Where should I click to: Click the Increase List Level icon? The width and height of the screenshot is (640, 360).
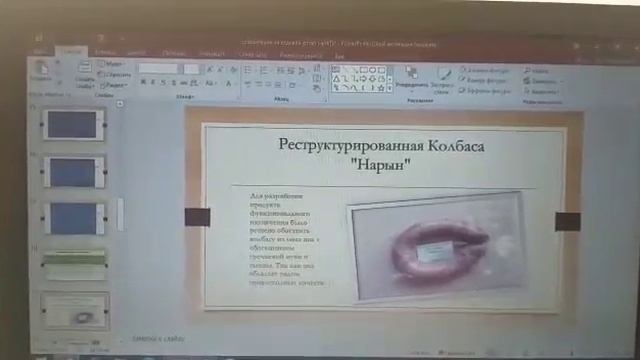[x=291, y=71]
